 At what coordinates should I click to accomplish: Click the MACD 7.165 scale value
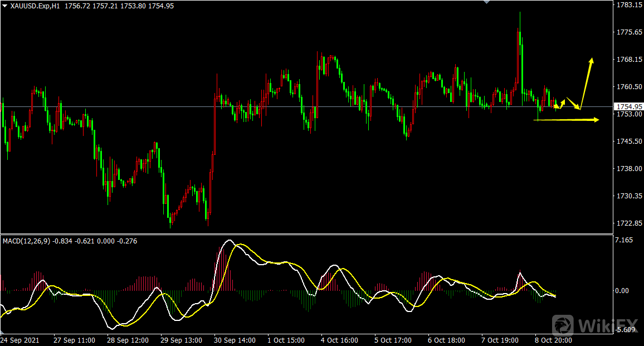(624, 240)
